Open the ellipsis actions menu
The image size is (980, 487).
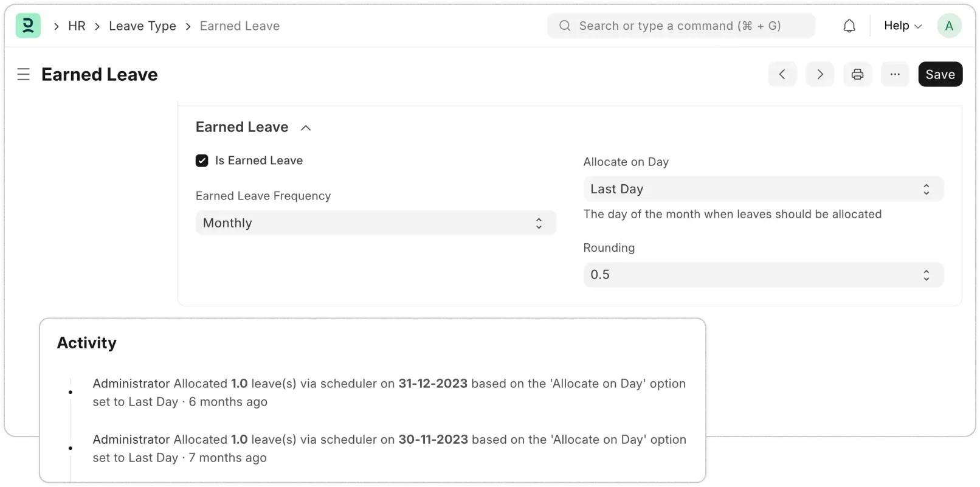pos(894,74)
